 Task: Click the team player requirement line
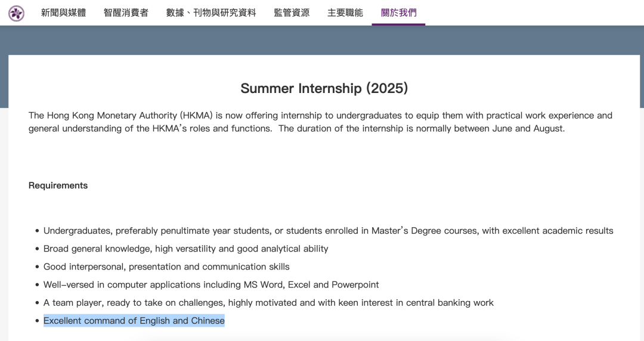(x=268, y=303)
